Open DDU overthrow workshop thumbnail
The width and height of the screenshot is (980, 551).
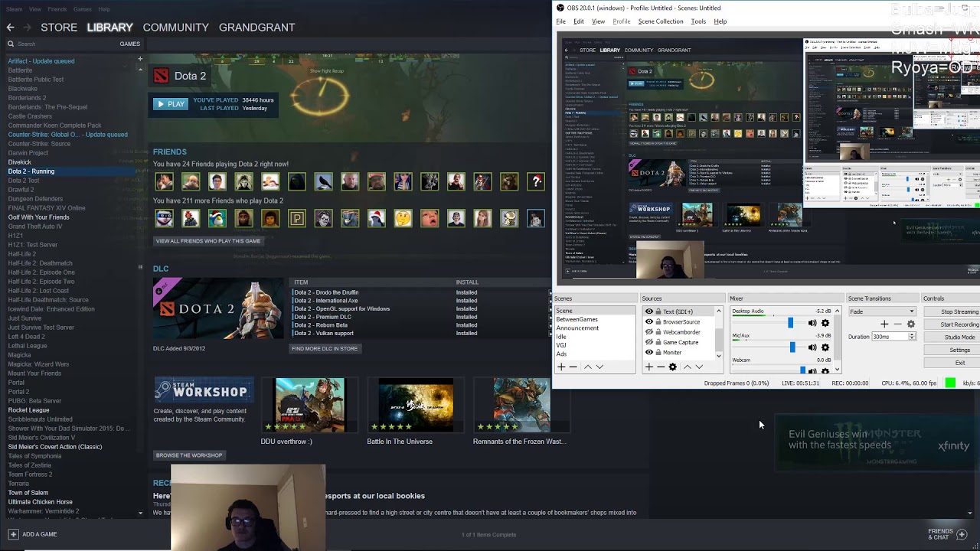310,405
